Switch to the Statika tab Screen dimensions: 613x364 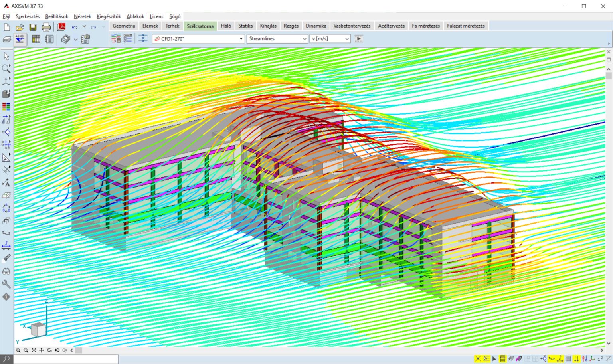pyautogui.click(x=245, y=26)
